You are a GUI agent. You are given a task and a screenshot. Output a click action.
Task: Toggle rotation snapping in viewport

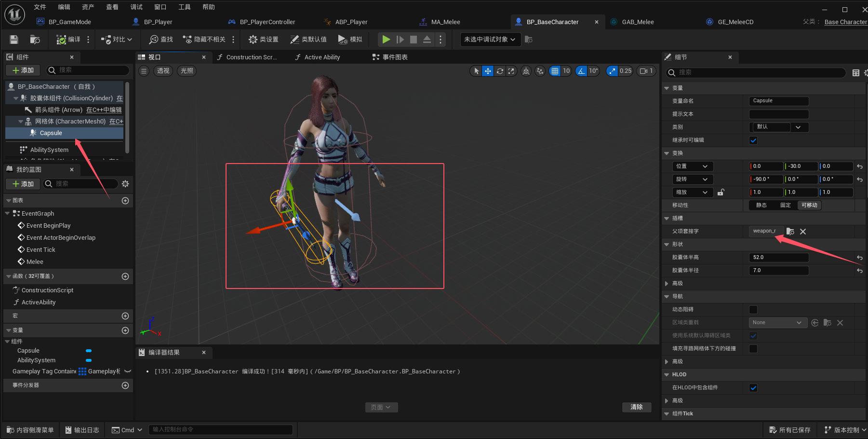[x=582, y=71]
